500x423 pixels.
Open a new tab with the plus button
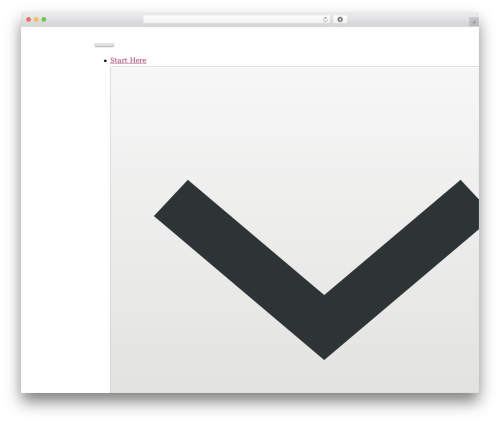[x=474, y=22]
